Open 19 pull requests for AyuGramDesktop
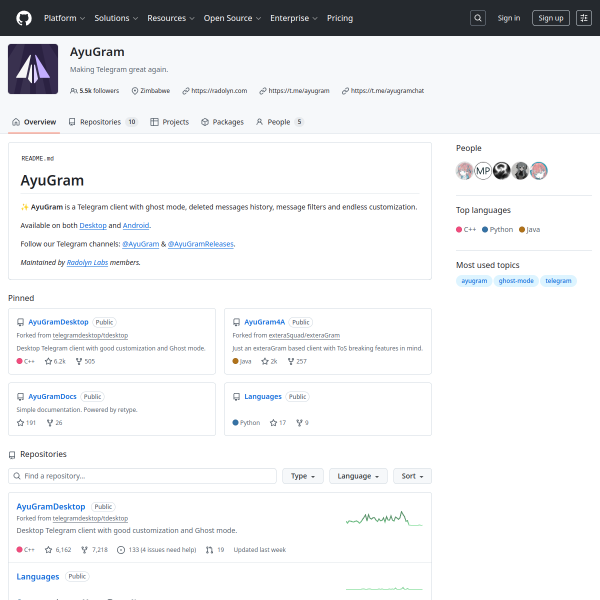600x600 pixels. 215,549
